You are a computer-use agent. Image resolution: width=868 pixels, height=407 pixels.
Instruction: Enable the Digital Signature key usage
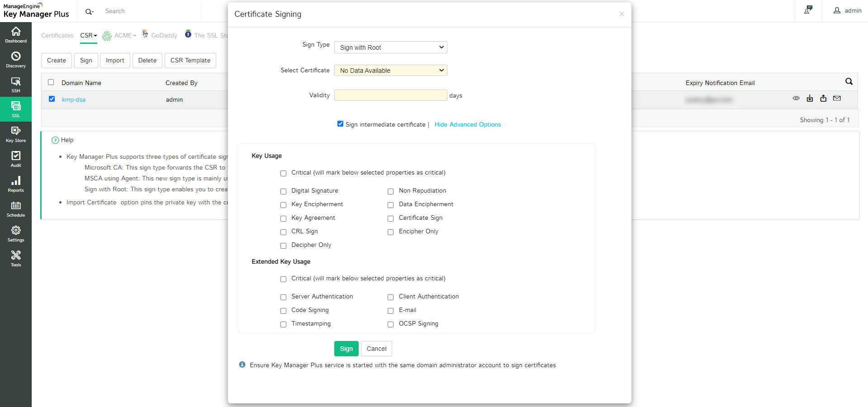[284, 191]
